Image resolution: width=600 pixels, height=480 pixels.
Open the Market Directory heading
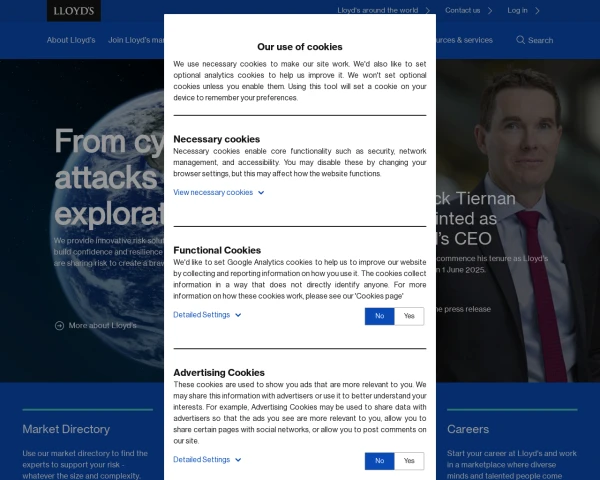(66, 429)
